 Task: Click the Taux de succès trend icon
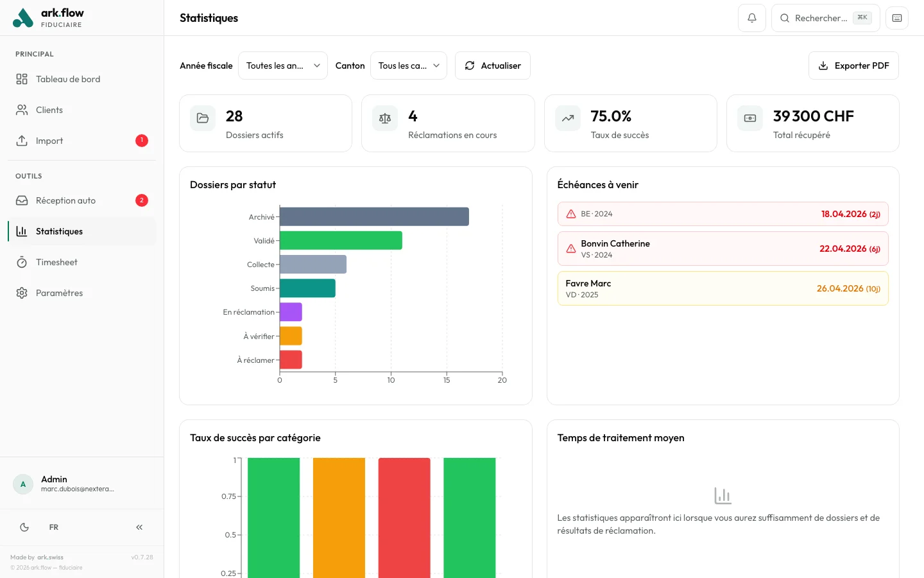(567, 118)
